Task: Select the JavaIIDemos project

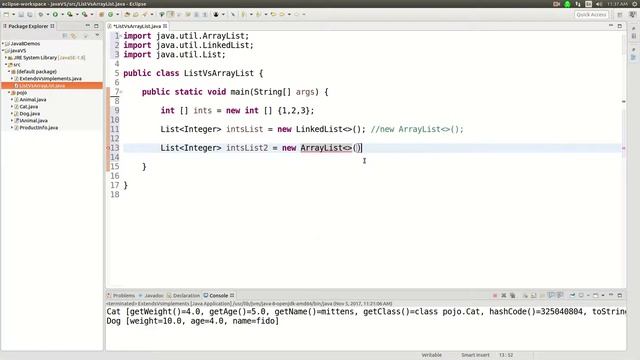Action: 25,44
